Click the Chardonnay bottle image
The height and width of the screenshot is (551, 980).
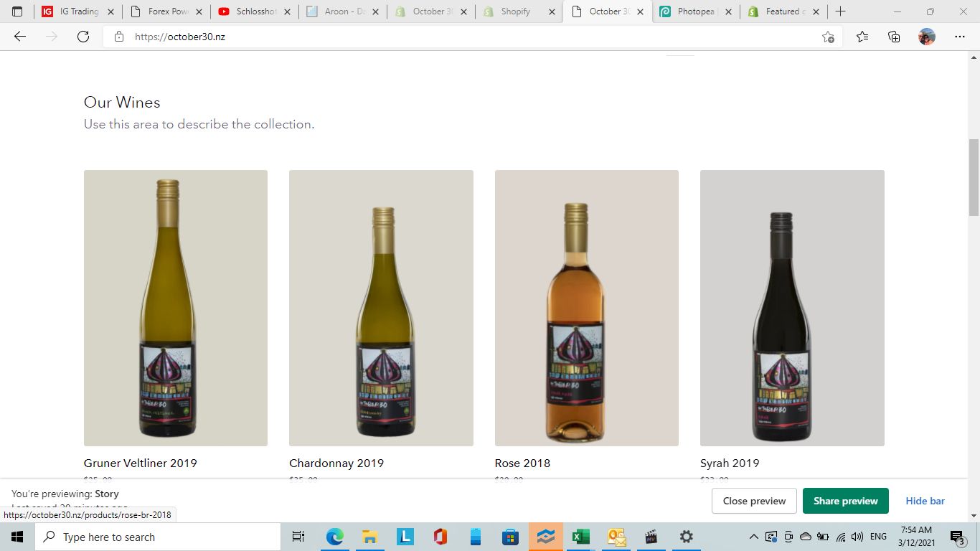[x=381, y=308]
